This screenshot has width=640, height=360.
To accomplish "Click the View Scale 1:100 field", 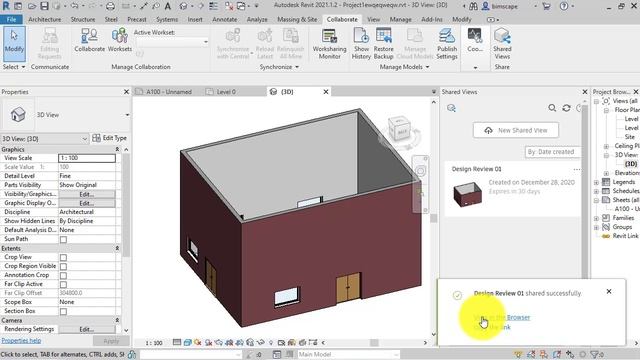I will (87, 158).
